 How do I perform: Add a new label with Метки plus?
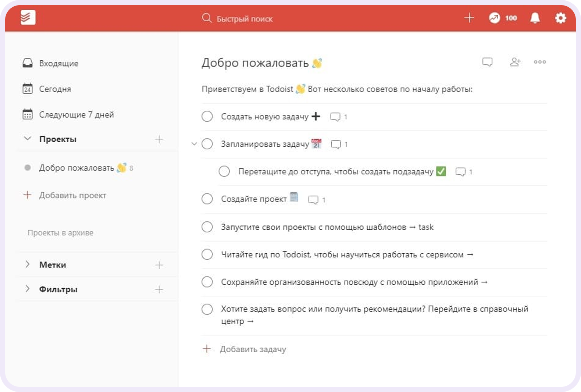click(159, 265)
